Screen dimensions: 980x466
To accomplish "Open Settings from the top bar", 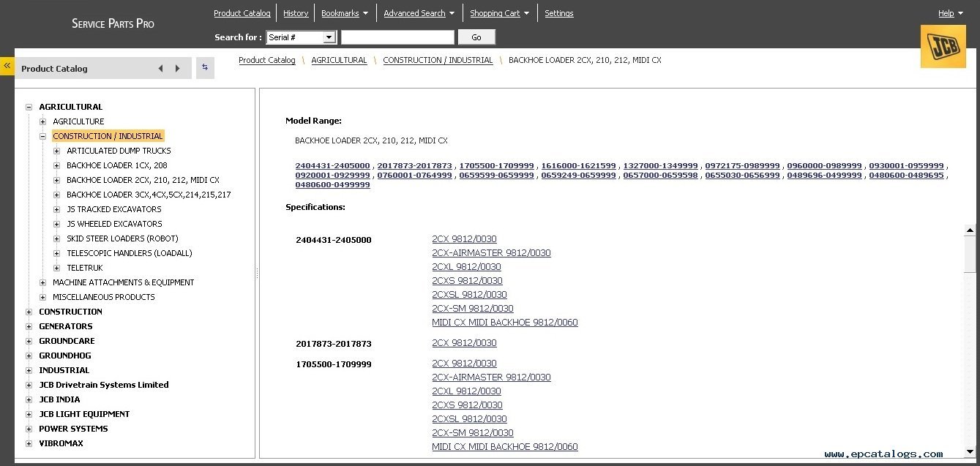I will point(559,13).
